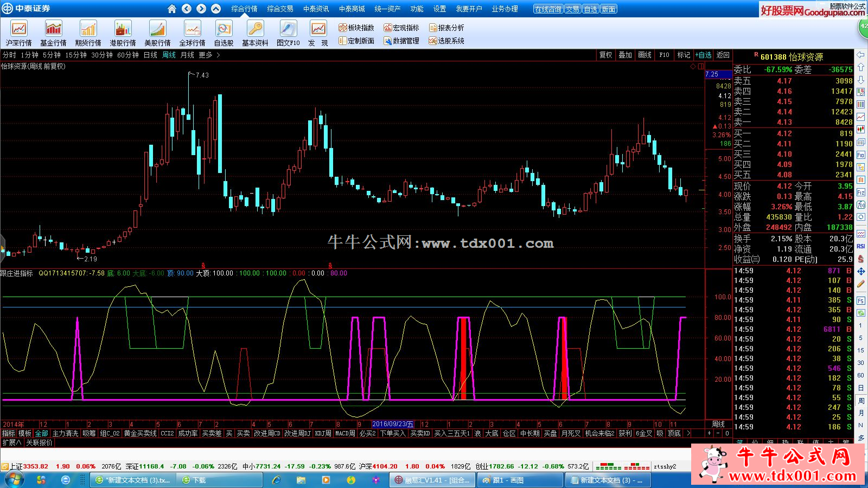Open 自选股 watchlist icon
Viewport: 868px width, 488px height.
(224, 33)
